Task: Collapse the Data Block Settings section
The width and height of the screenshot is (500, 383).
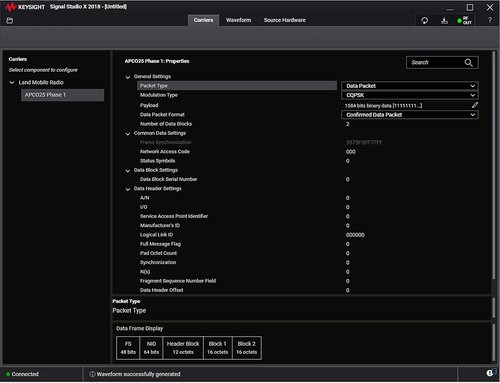Action: (128, 171)
